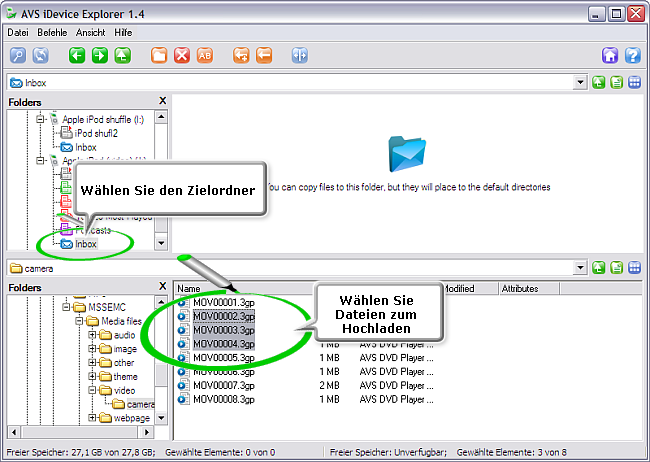650x462 pixels.
Task: Select the webpage folder
Action: pos(132,418)
